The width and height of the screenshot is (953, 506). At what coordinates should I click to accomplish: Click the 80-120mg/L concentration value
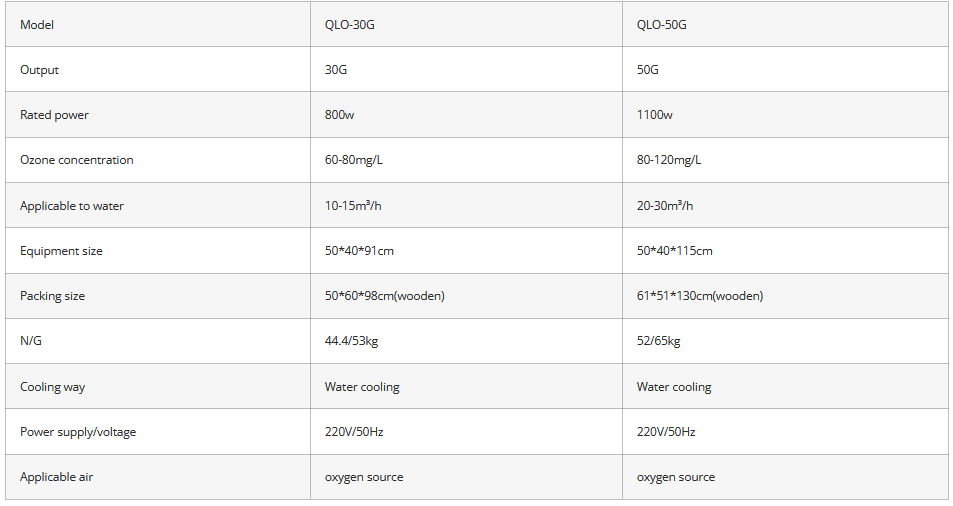click(669, 160)
